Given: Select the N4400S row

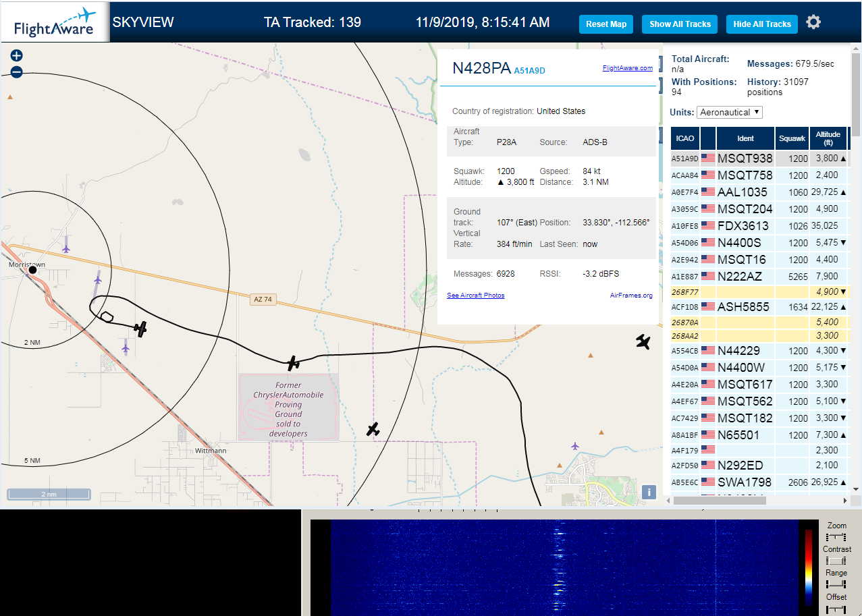Looking at the screenshot, I should click(759, 243).
